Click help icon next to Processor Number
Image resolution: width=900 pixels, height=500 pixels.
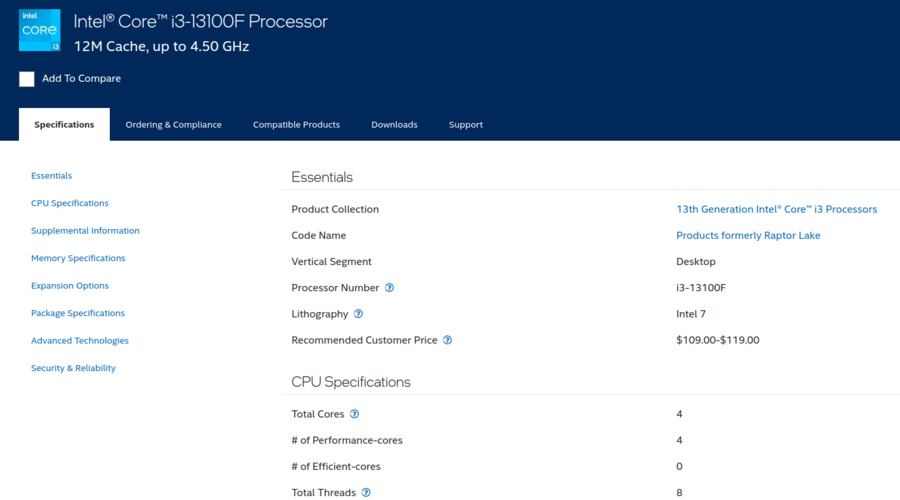(390, 288)
